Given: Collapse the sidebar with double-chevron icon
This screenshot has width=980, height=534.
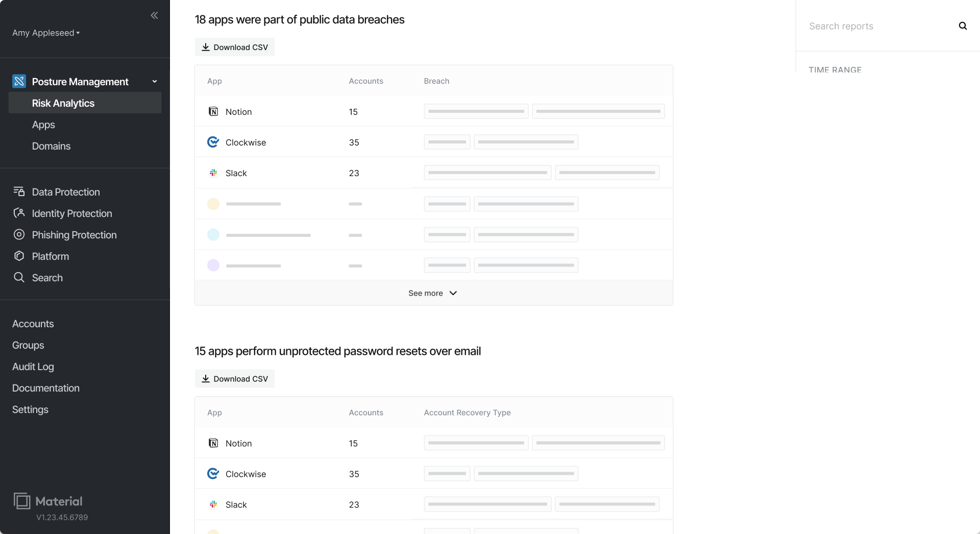Looking at the screenshot, I should click(154, 15).
